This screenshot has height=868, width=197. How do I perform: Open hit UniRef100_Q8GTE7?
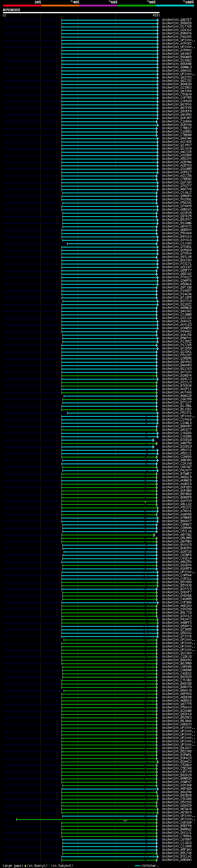[176, 20]
